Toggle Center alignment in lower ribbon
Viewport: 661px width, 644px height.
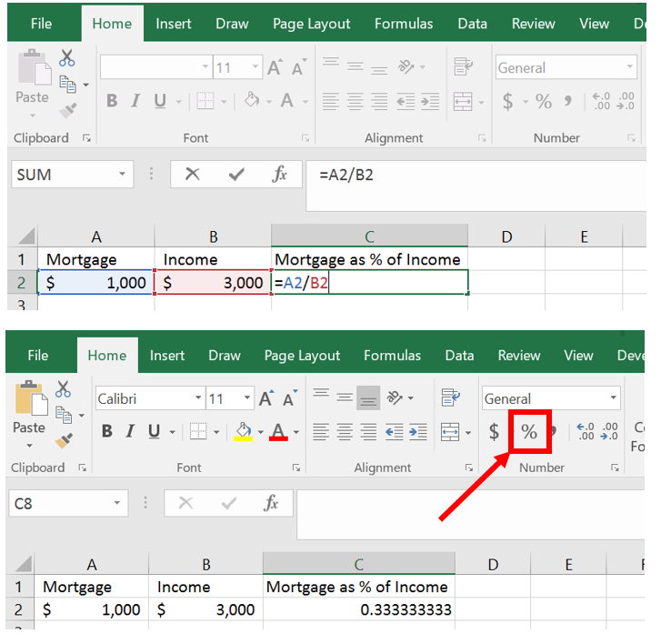pyautogui.click(x=345, y=432)
